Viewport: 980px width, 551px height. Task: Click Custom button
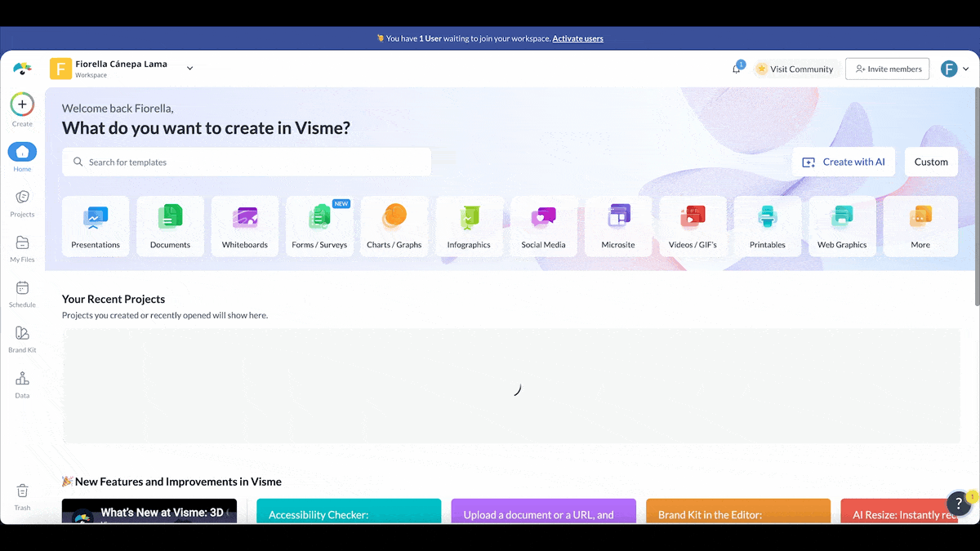[x=931, y=162]
